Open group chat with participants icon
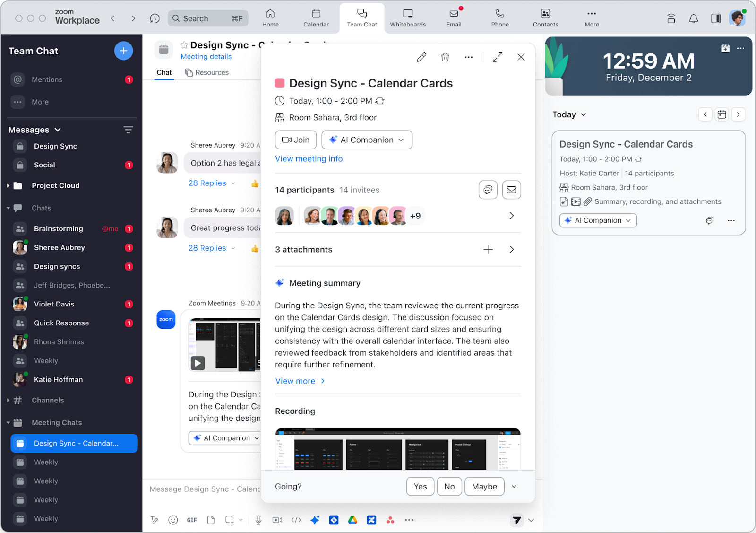Image resolution: width=756 pixels, height=533 pixels. [x=488, y=190]
